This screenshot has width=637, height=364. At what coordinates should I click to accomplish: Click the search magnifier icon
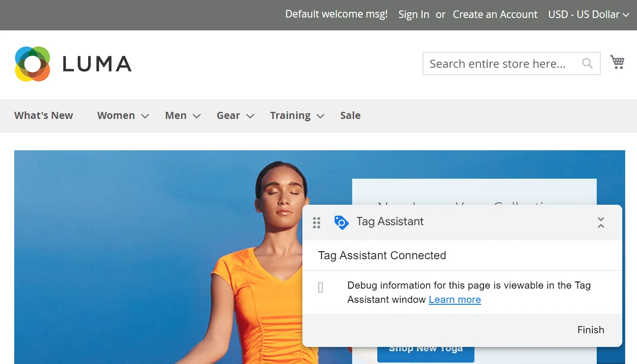click(587, 63)
